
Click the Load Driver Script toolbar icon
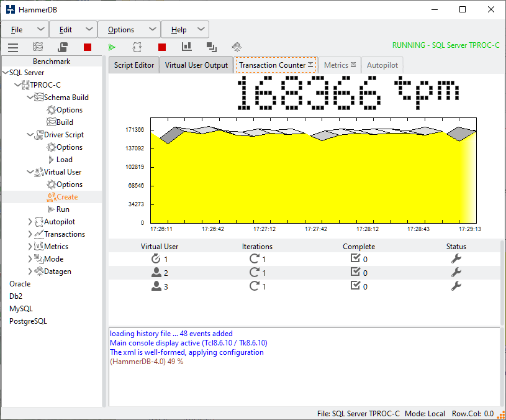[63, 47]
